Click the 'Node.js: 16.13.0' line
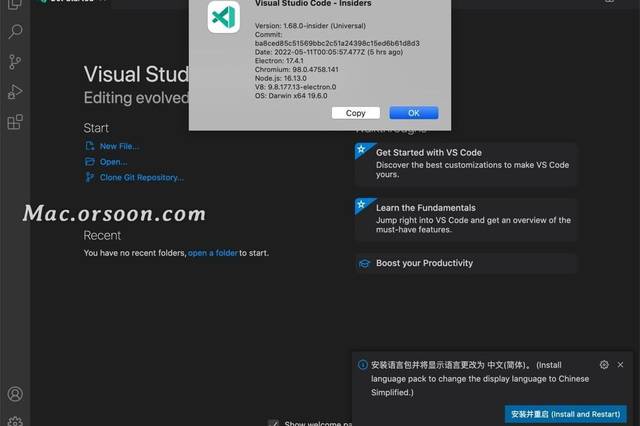This screenshot has height=426, width=640. (281, 78)
